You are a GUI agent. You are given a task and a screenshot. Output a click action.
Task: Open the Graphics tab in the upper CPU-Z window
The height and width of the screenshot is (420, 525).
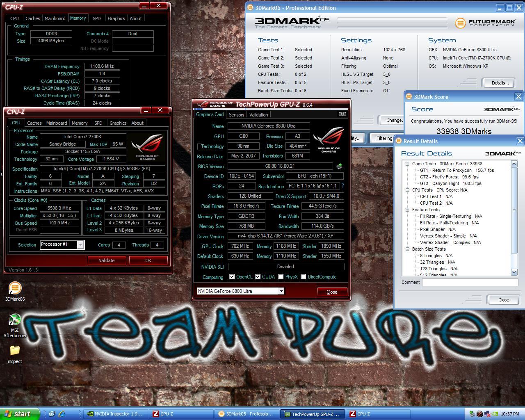[x=116, y=18]
